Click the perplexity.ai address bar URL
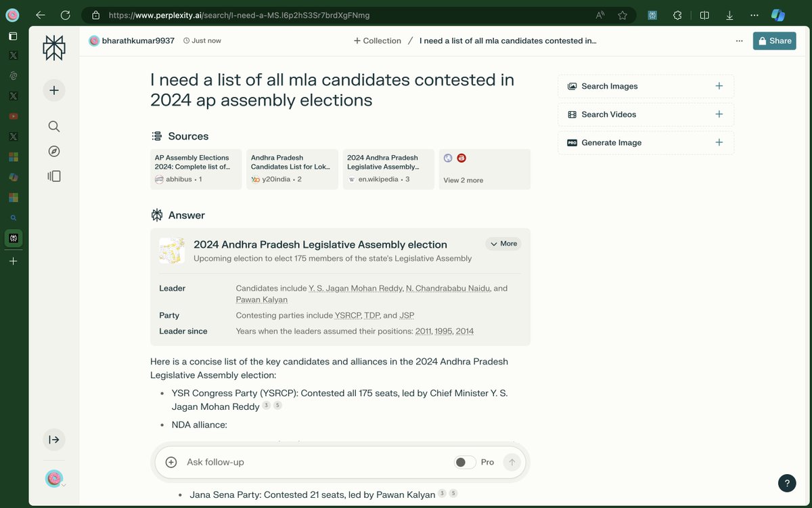This screenshot has height=508, width=812. [x=239, y=15]
